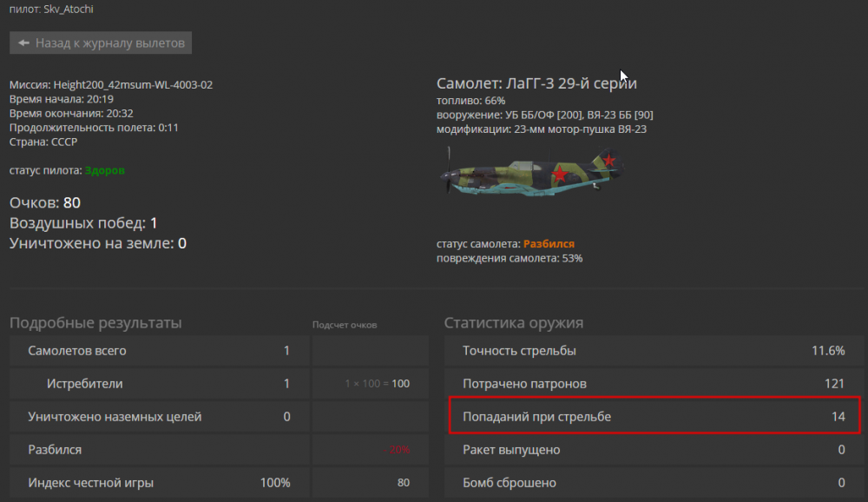Image resolution: width=868 pixels, height=502 pixels.
Task: Click the back arrow icon
Action: [23, 43]
